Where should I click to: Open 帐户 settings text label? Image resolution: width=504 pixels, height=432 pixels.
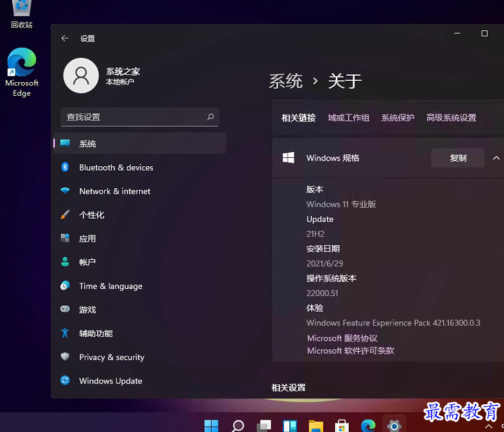[87, 262]
